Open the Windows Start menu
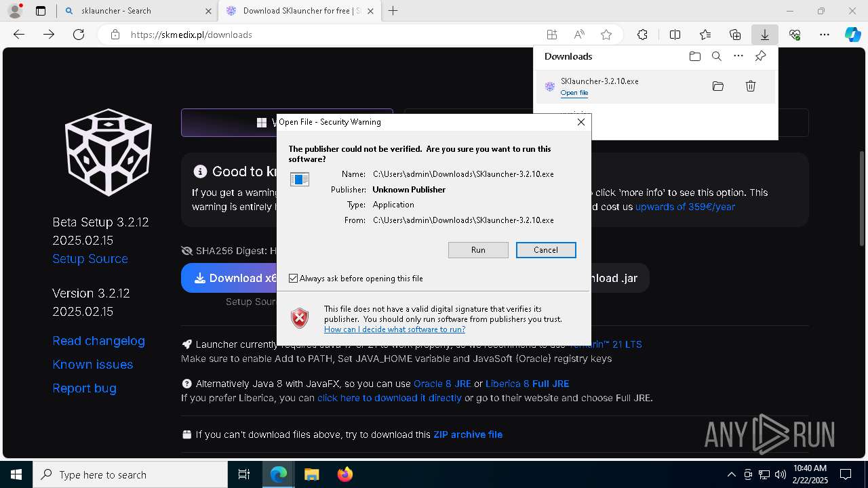The width and height of the screenshot is (868, 488). (16, 475)
